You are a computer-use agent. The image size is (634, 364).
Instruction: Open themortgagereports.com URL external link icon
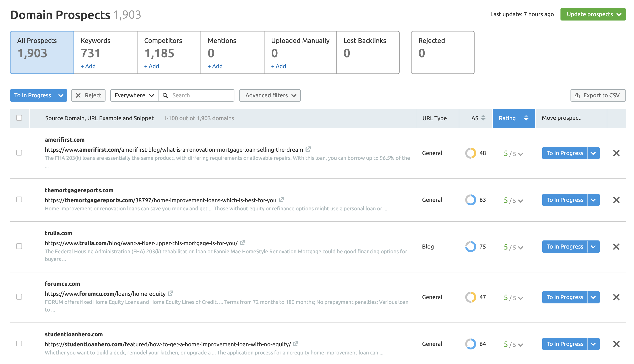(281, 200)
